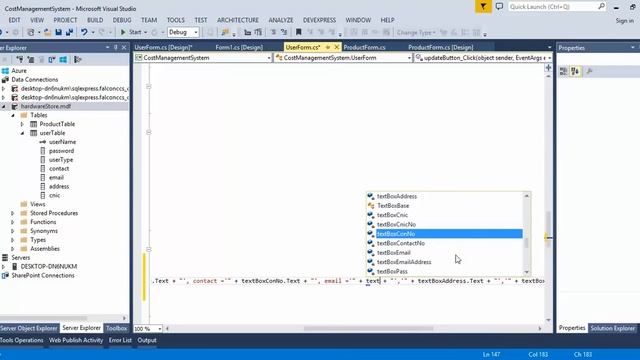Open the ARCHITECTURE menu
This screenshot has width=640, height=360.
pyautogui.click(x=238, y=20)
